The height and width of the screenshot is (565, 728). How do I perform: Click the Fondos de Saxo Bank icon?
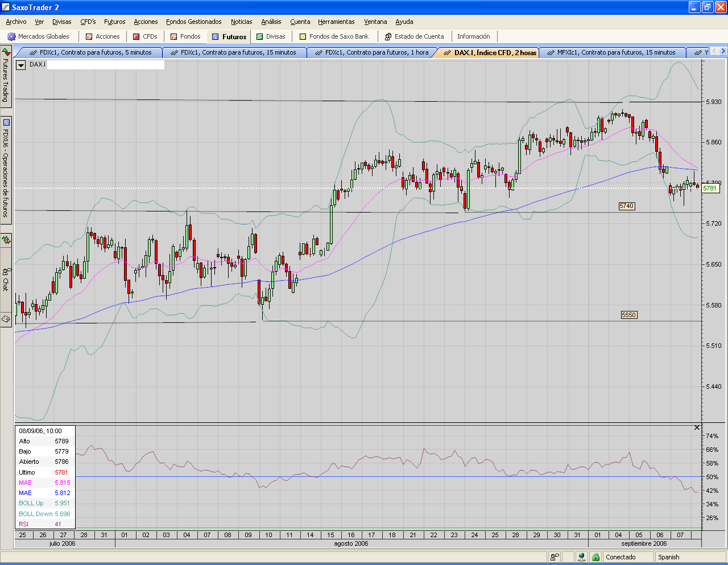point(303,36)
